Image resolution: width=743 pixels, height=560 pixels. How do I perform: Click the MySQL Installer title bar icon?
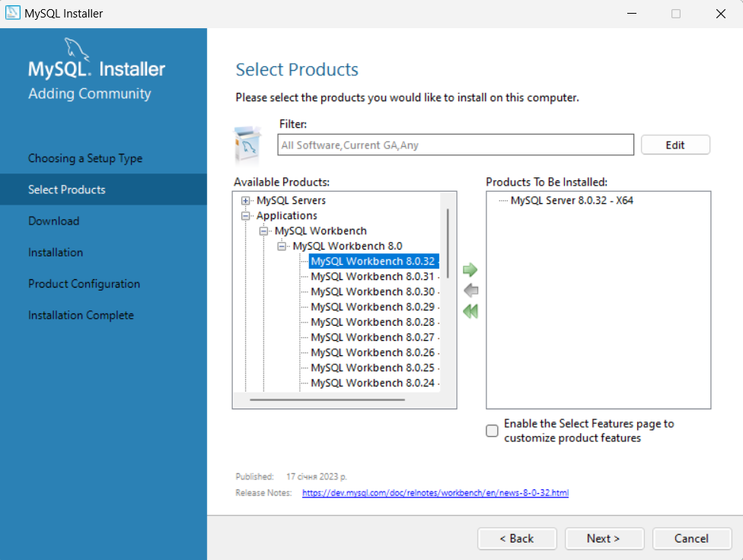tap(13, 13)
